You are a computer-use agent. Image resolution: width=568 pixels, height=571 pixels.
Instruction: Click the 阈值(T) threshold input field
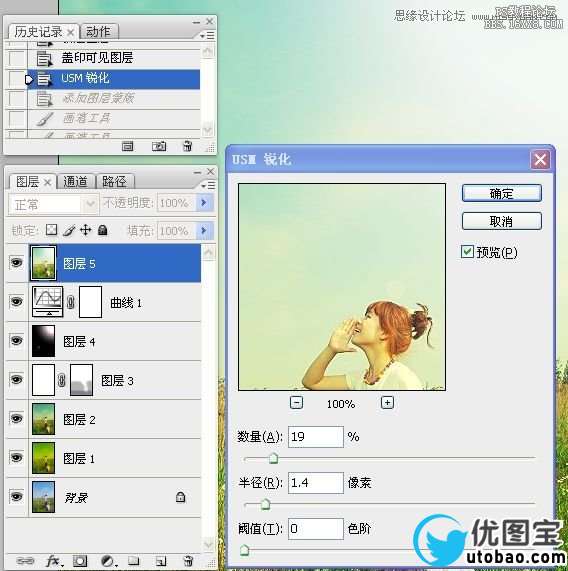click(x=316, y=529)
